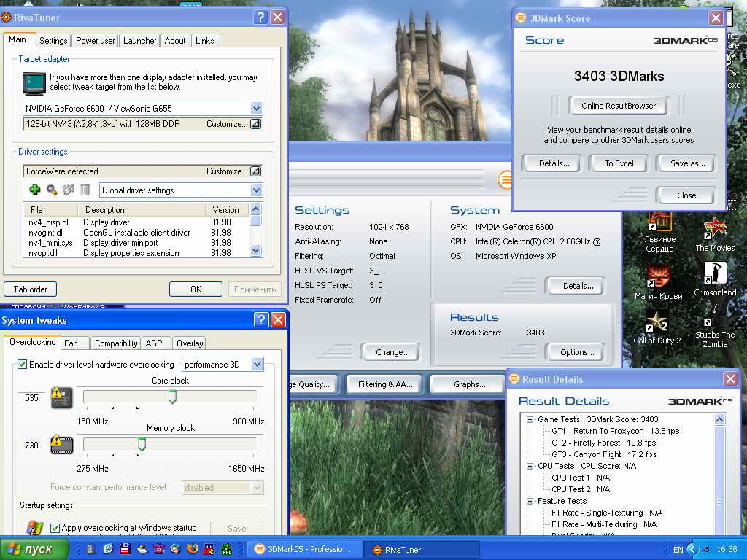Open the performance 3D dropdown
This screenshot has width=747, height=560.
(258, 365)
